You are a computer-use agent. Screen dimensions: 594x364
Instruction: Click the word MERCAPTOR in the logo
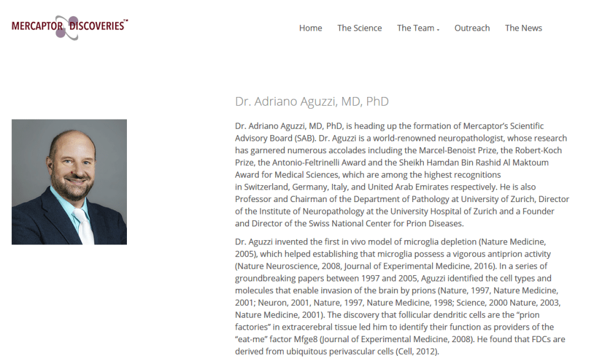point(38,27)
